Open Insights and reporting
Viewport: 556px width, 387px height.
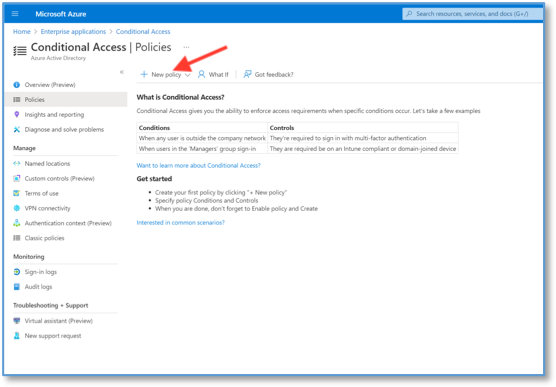(x=54, y=115)
